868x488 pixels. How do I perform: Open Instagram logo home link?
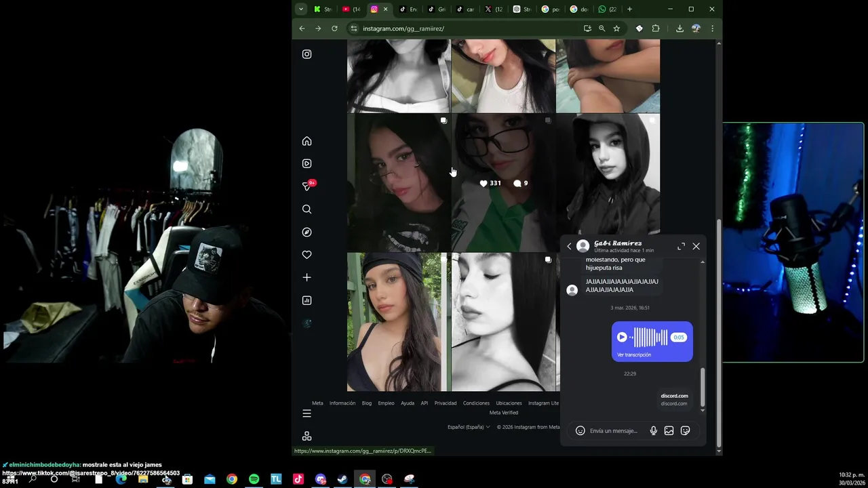pyautogui.click(x=307, y=54)
